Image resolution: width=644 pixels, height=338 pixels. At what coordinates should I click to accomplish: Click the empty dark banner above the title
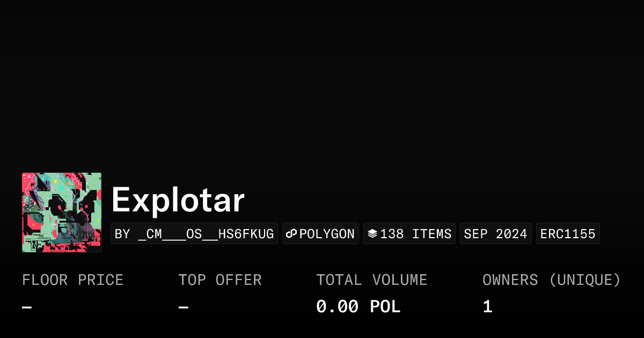[x=322, y=80]
